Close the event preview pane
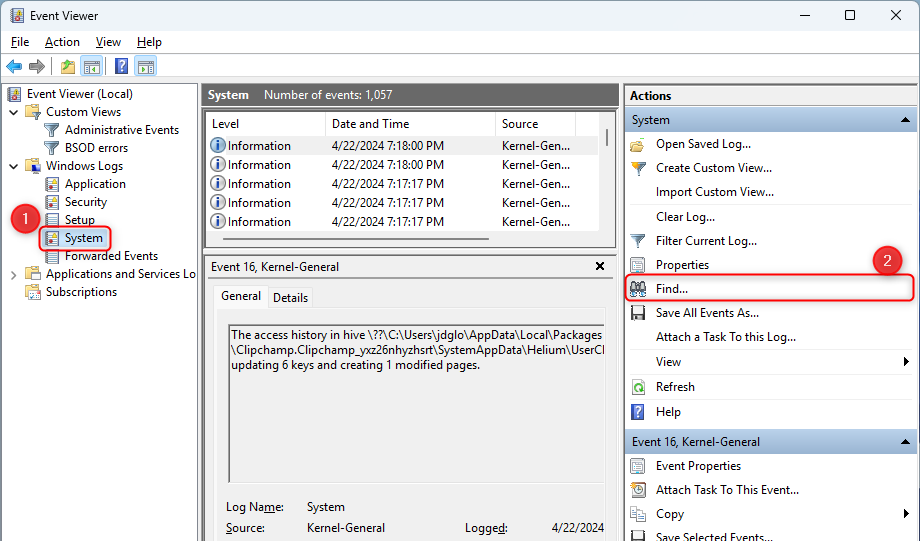This screenshot has width=920, height=541. (600, 266)
